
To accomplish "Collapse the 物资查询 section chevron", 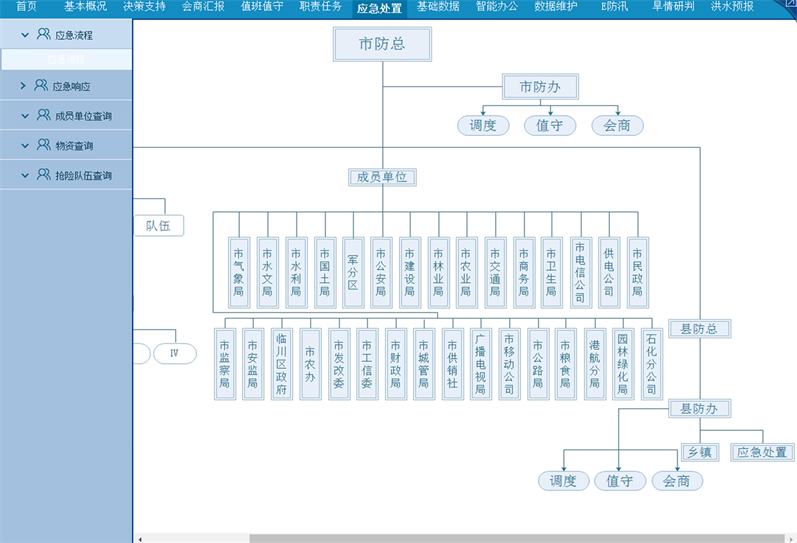I will [x=24, y=145].
